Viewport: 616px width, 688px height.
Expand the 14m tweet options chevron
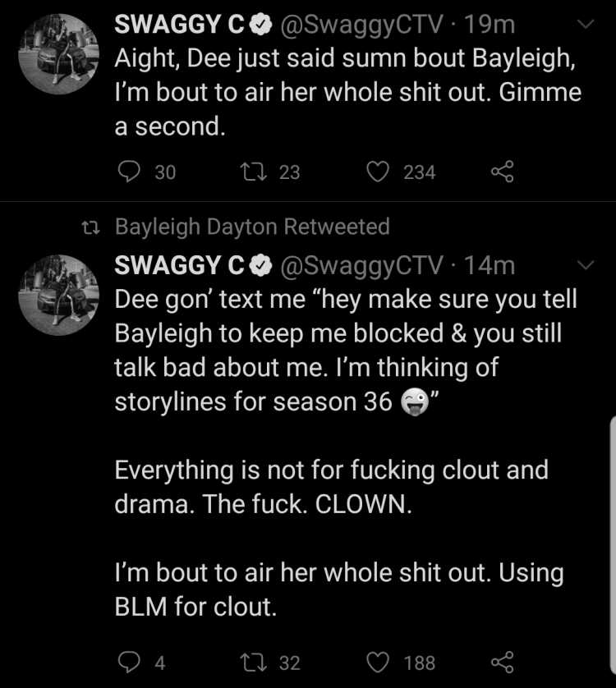(586, 264)
